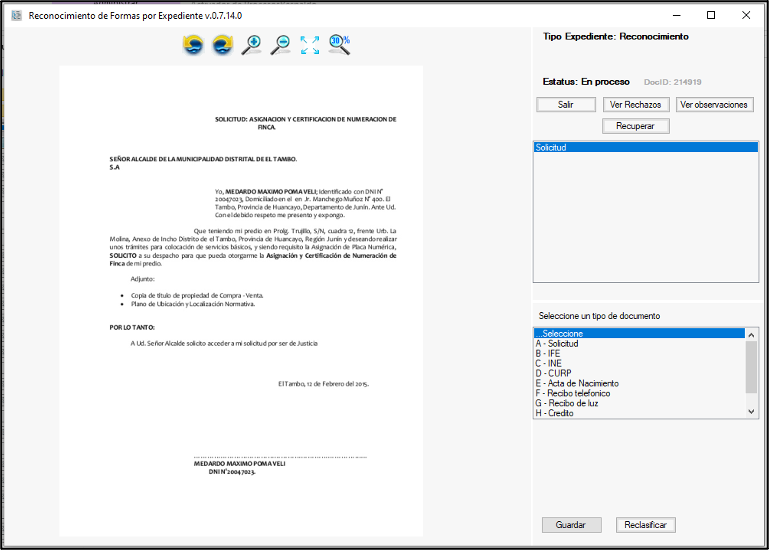The image size is (770, 550).
Task: Zoom out with the minus magnifier icon
Action: [281, 45]
